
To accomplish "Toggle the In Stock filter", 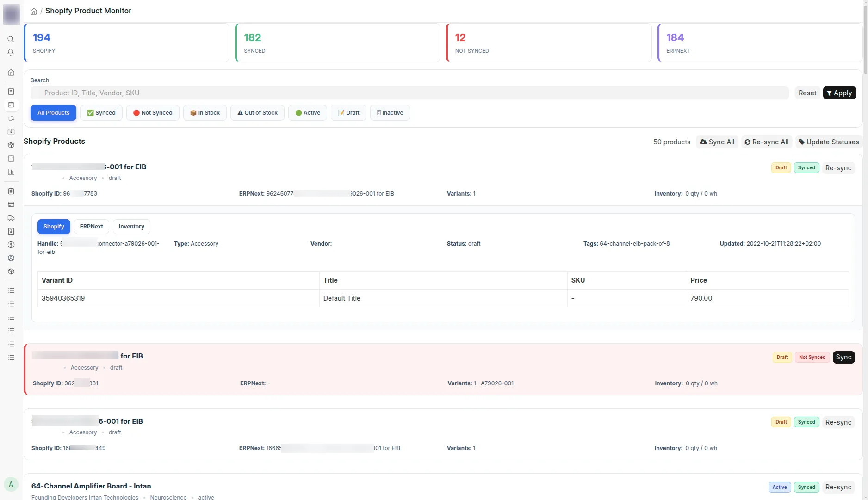I will click(205, 113).
